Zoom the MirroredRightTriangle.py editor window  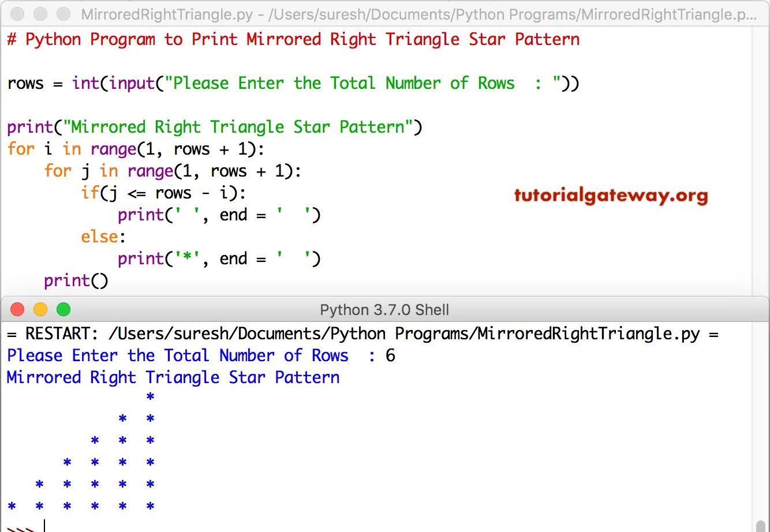point(63,14)
